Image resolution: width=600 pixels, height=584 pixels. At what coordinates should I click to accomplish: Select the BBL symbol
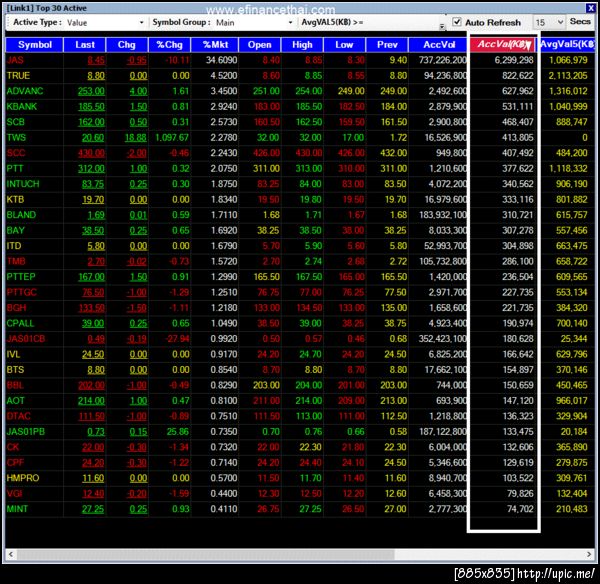click(15, 385)
